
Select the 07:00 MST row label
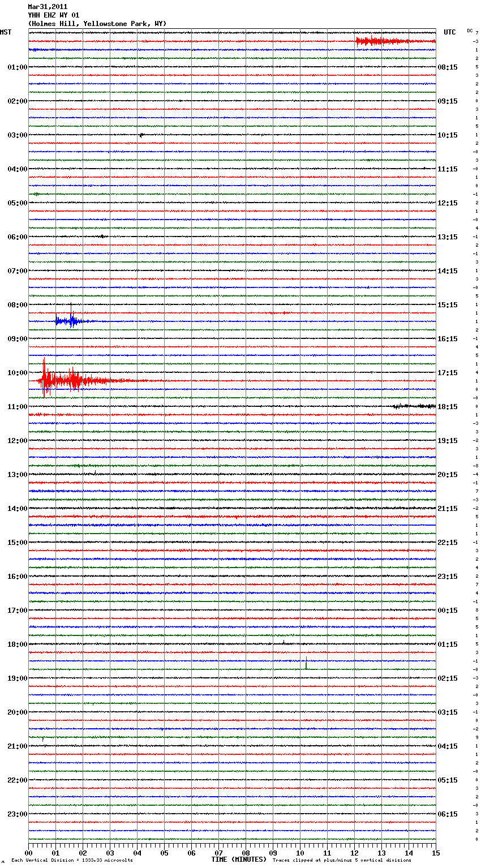click(17, 271)
